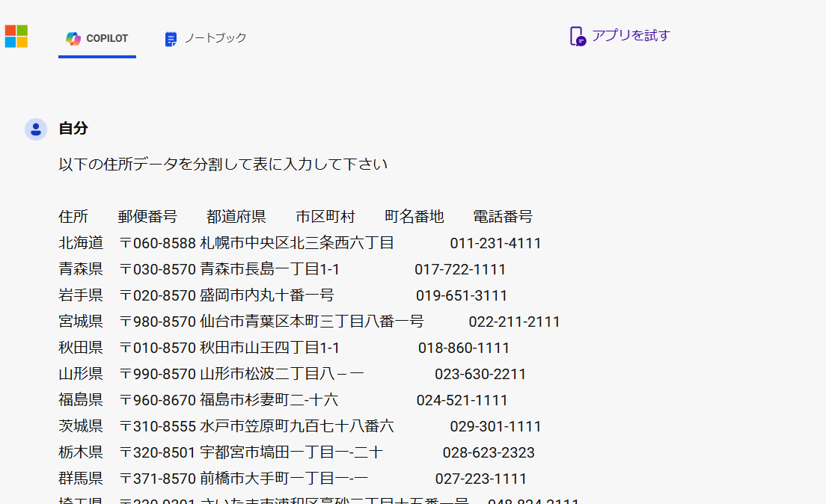Click address 札幌市中央区北三条西六丁目
826x504 pixels.
(x=296, y=243)
